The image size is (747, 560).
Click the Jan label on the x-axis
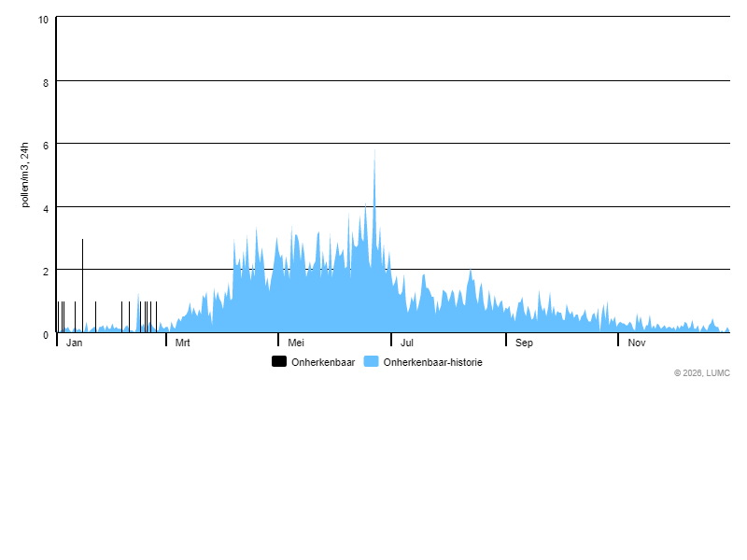75,343
